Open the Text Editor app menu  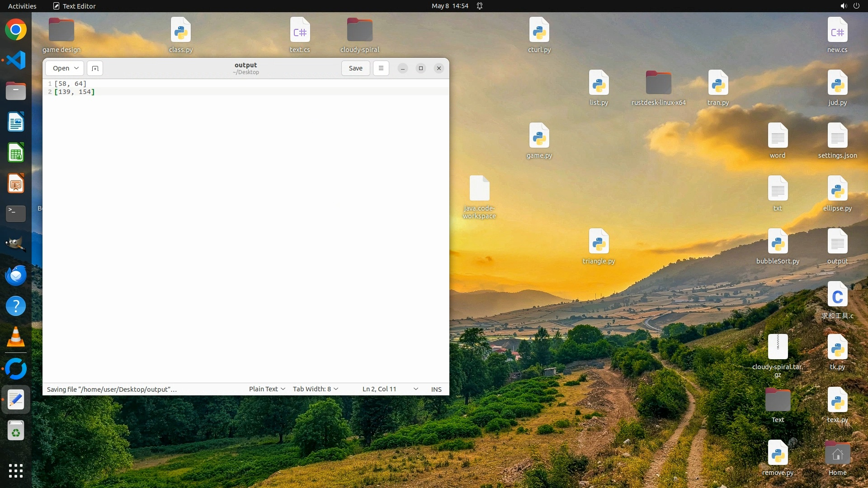click(75, 6)
